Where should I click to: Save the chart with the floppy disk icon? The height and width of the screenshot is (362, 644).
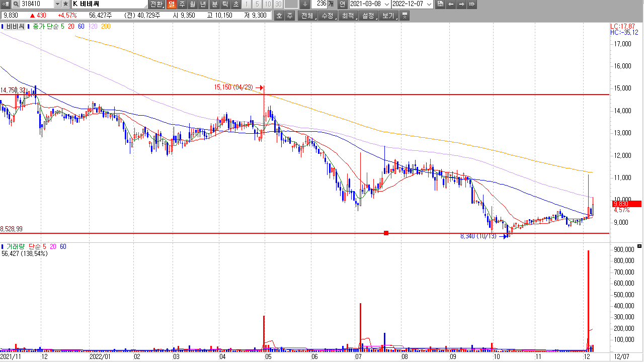440,4
